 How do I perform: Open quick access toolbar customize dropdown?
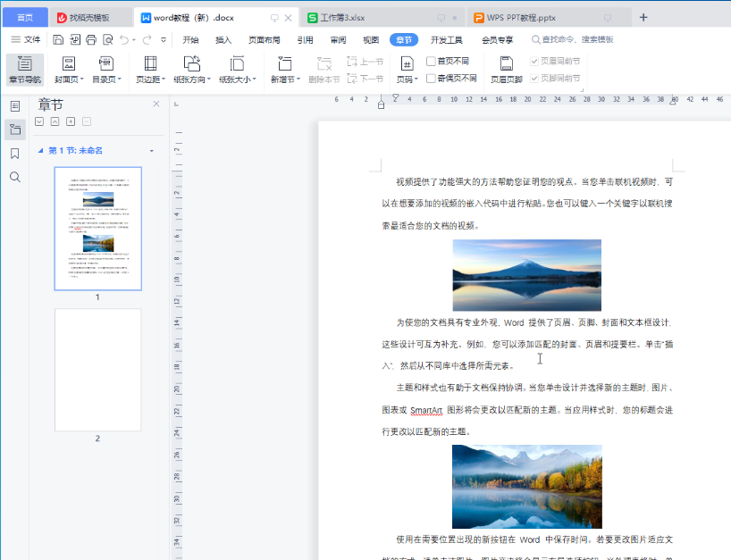[164, 39]
